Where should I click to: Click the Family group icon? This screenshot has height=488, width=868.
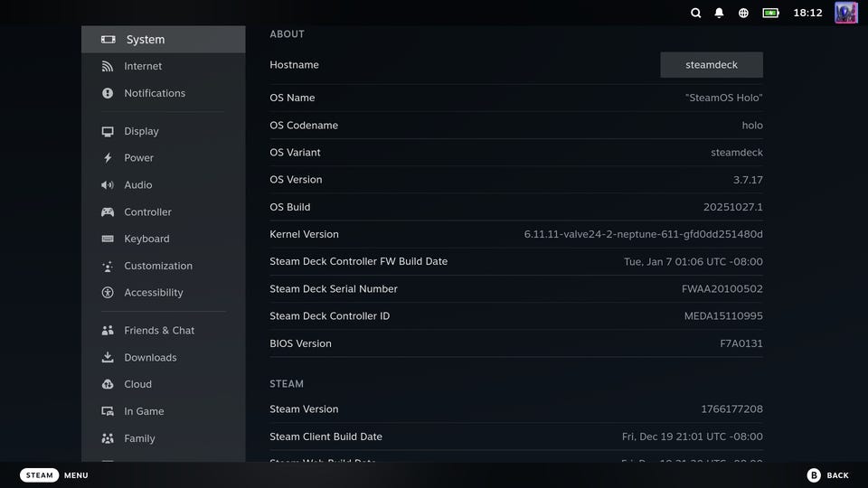pos(108,438)
